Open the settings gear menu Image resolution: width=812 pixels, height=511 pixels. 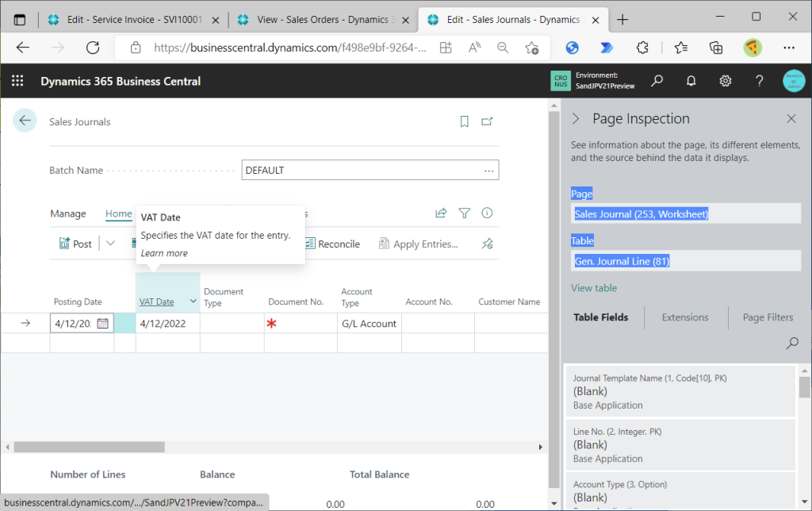(725, 81)
